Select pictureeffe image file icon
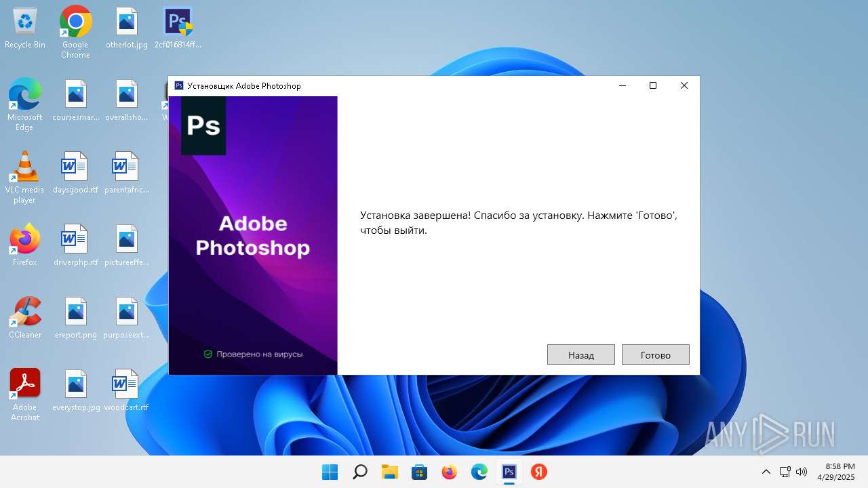The height and width of the screenshot is (488, 868). point(127,246)
